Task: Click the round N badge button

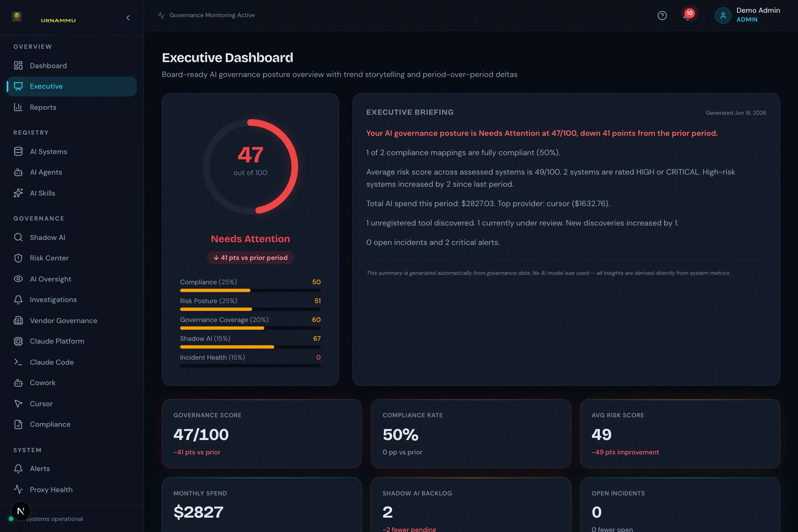Action: pyautogui.click(x=21, y=511)
